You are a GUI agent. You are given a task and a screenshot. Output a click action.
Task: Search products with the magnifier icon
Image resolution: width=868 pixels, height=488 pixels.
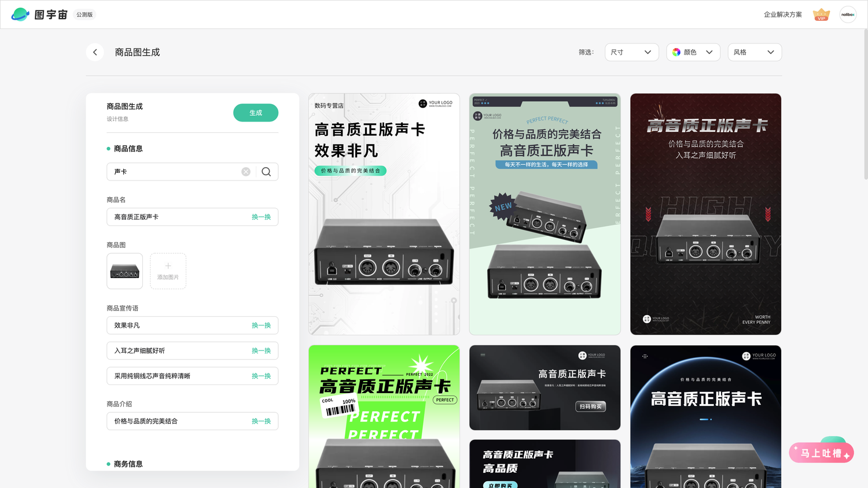tap(266, 172)
